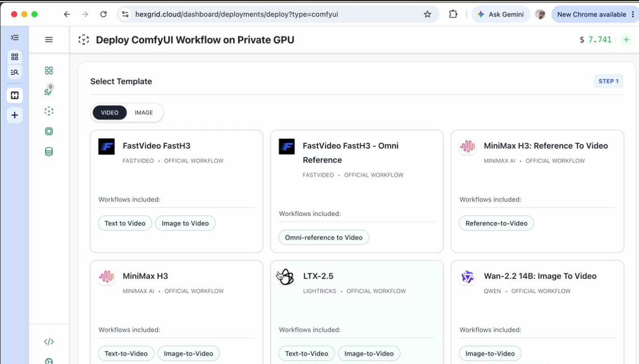
Task: Select the Text-to-Video chip in the MiniMax H3 card
Action: [126, 354]
